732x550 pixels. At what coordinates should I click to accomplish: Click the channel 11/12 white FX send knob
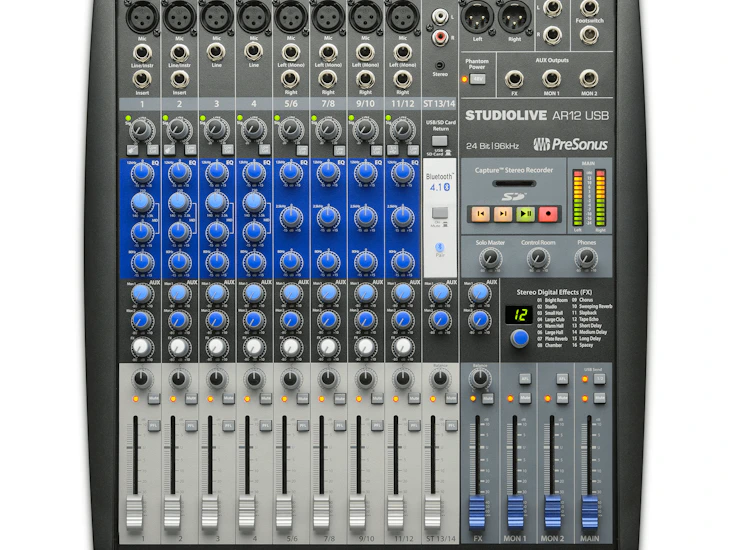[x=402, y=347]
